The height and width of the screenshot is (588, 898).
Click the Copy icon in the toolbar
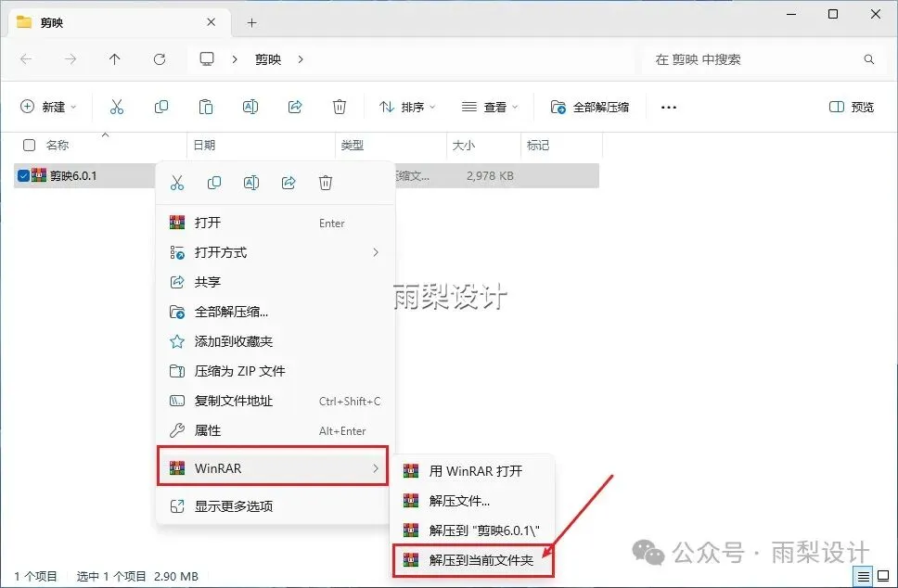[x=161, y=107]
